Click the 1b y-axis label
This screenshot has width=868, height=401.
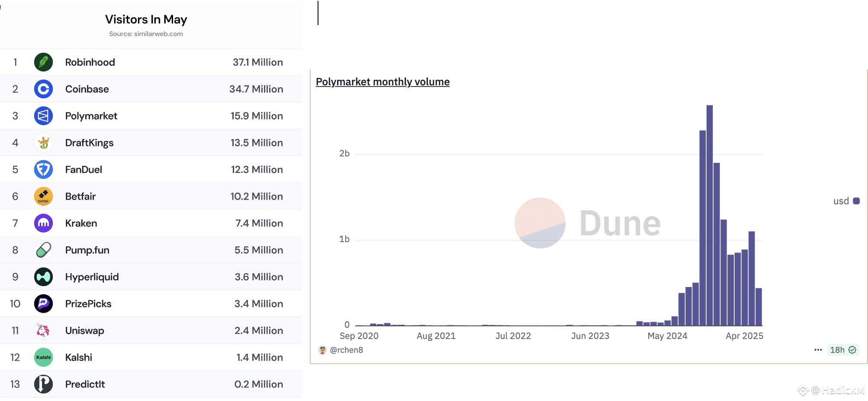click(x=344, y=239)
